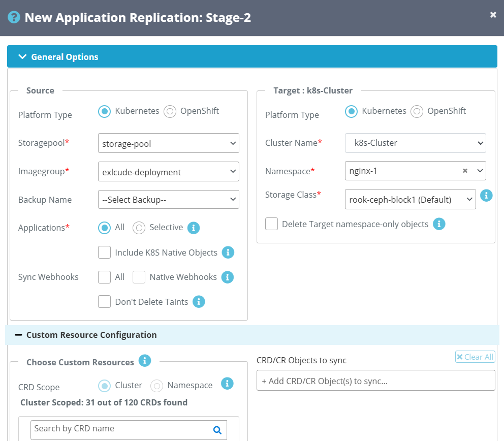Click the Add CRD/CR Object(s) to sync field

[x=376, y=381]
